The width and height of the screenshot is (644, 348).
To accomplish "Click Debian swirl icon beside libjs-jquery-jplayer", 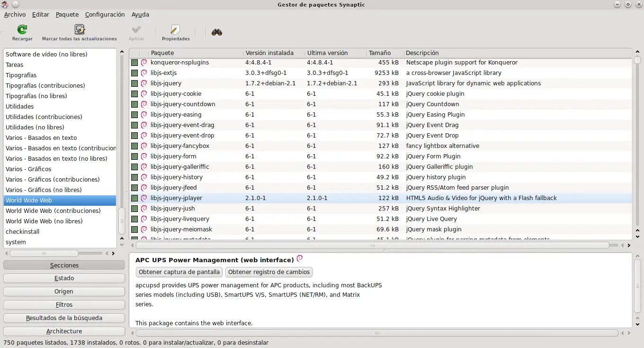I will [x=144, y=198].
